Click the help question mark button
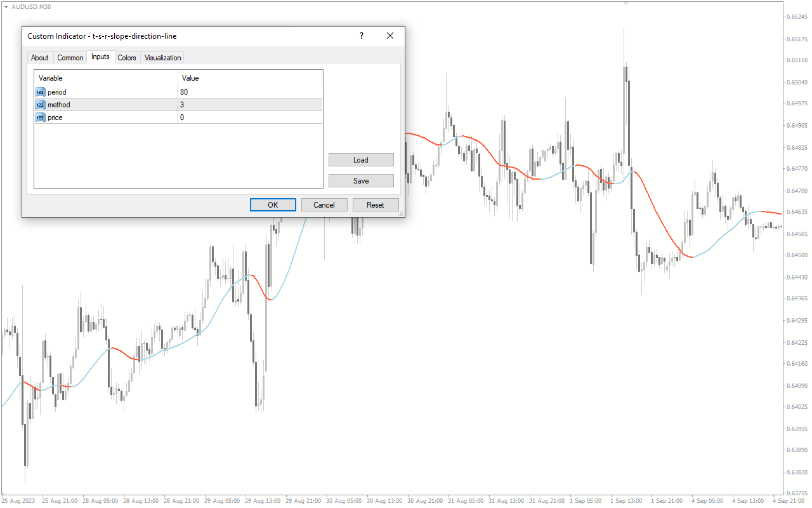 362,36
